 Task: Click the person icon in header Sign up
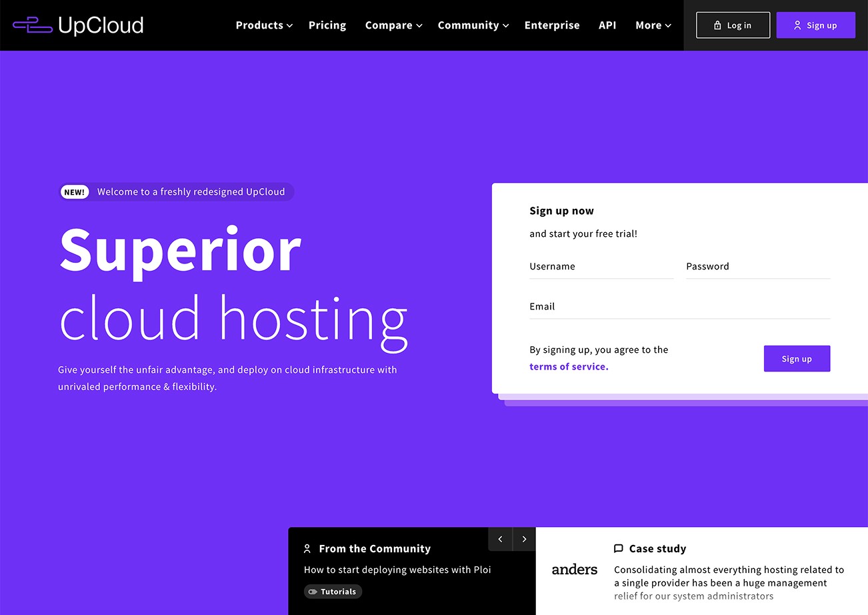[797, 25]
